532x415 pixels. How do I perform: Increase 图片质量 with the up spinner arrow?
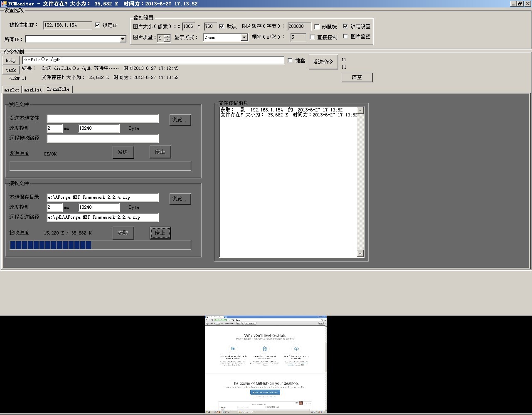tap(167, 36)
